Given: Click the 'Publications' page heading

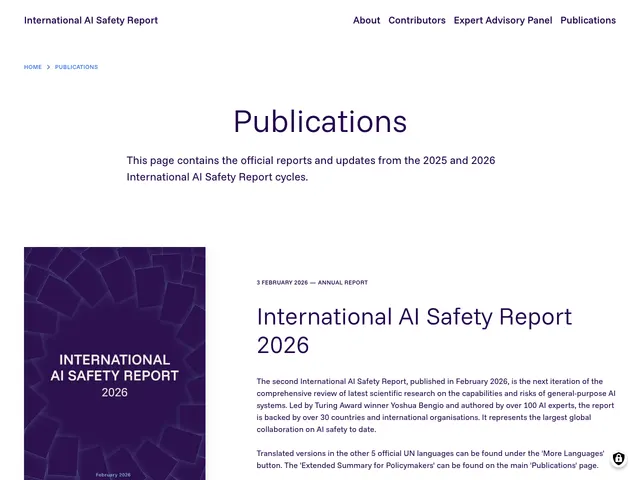Looking at the screenshot, I should 320,122.
